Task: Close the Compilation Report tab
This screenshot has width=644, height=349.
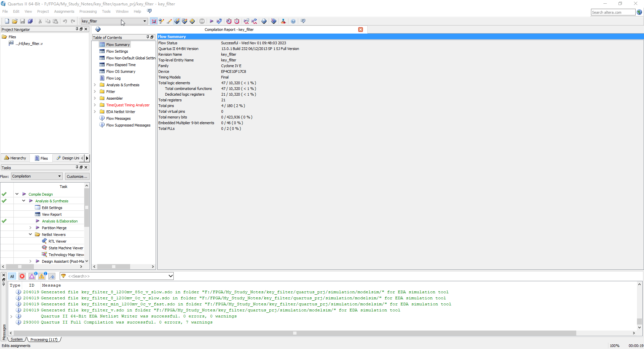Action: pos(361,30)
